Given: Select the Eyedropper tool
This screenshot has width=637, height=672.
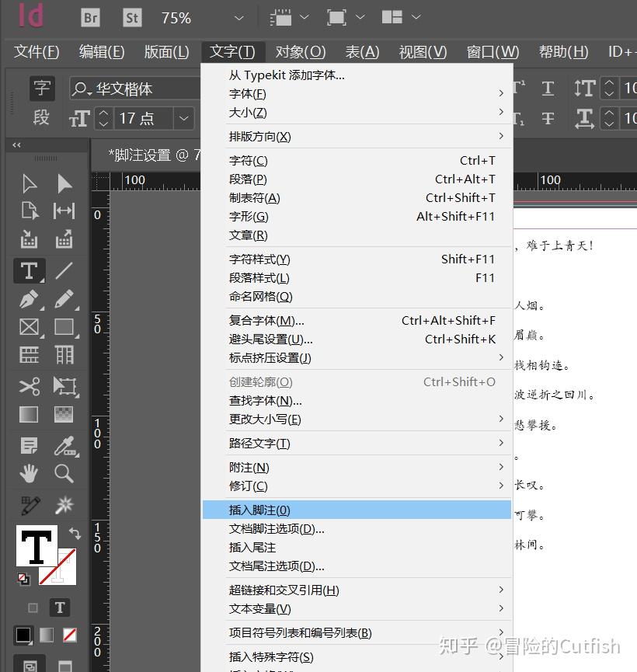Looking at the screenshot, I should coord(62,445).
